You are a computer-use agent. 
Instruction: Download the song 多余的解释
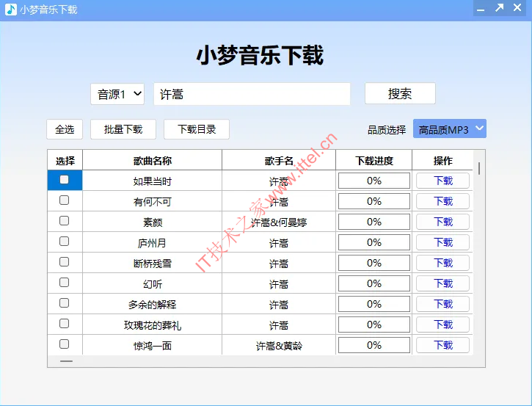tap(442, 304)
